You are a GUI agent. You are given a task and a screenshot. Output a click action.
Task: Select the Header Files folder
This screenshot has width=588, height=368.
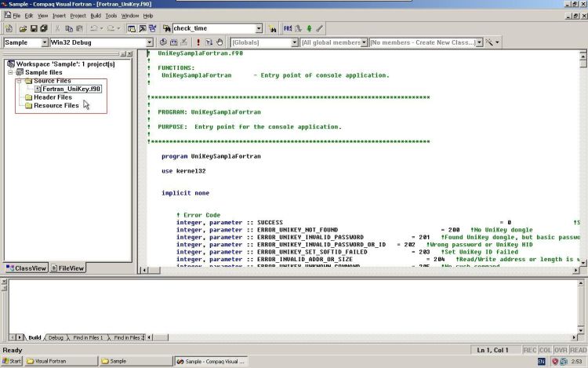coord(53,97)
